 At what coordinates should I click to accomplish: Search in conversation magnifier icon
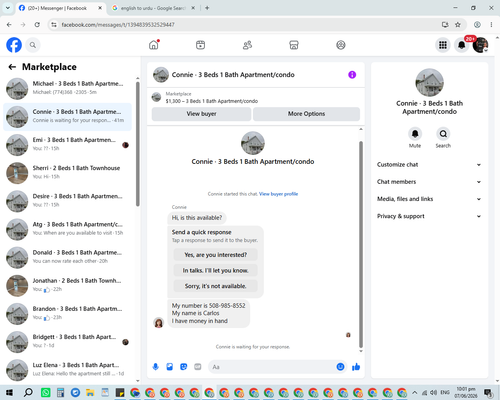443,134
